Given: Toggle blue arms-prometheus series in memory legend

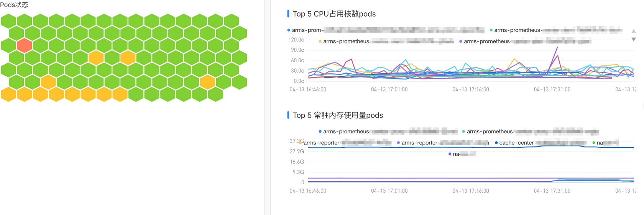Looking at the screenshot, I should [388, 131].
